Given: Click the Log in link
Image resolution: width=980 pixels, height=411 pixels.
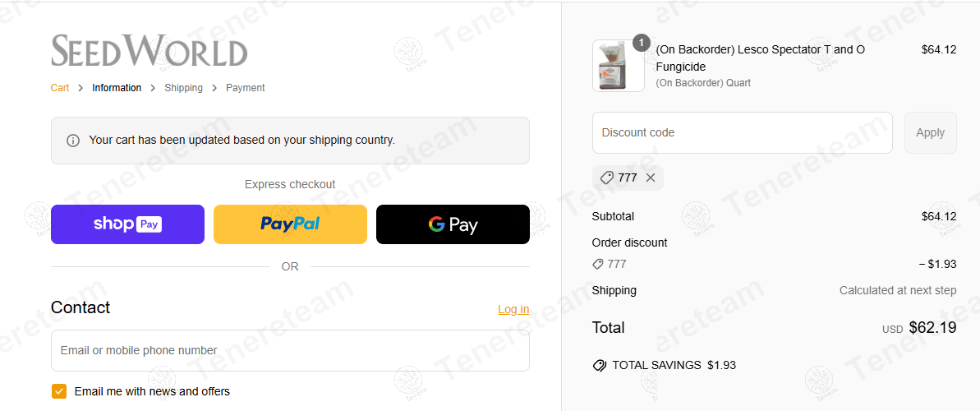Looking at the screenshot, I should [513, 309].
